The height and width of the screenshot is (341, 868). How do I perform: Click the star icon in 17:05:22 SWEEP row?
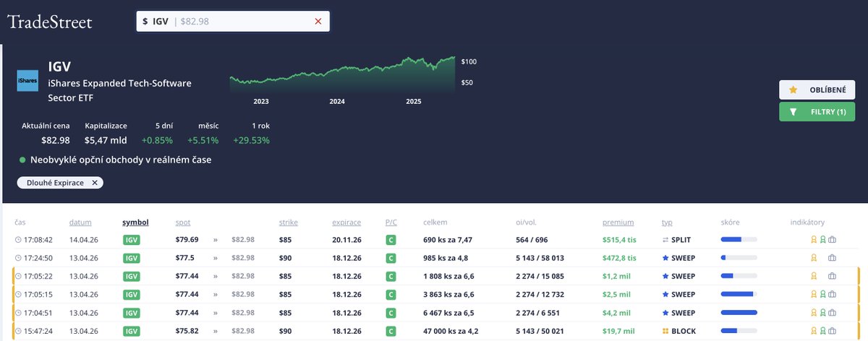pyautogui.click(x=665, y=276)
